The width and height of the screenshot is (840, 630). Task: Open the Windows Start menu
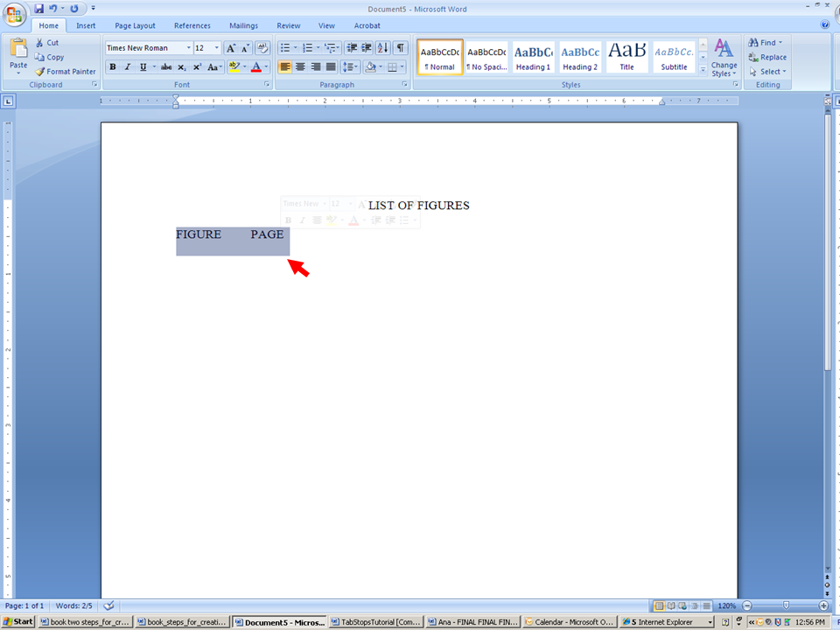18,621
